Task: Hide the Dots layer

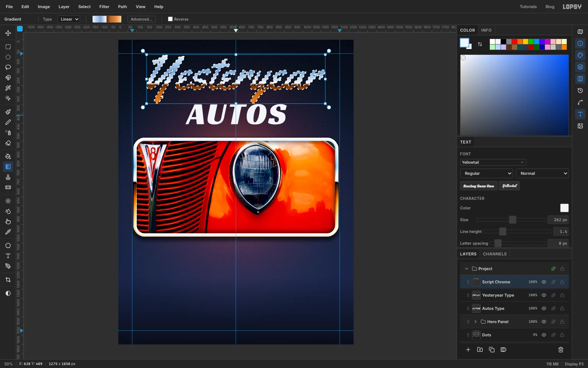Action: 544,335
